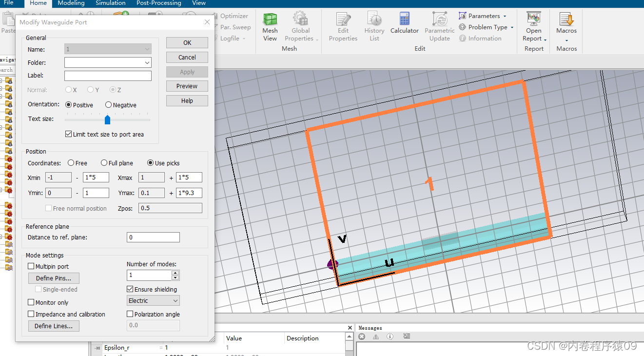
Task: Click Distance to ref. plane field
Action: (x=153, y=237)
